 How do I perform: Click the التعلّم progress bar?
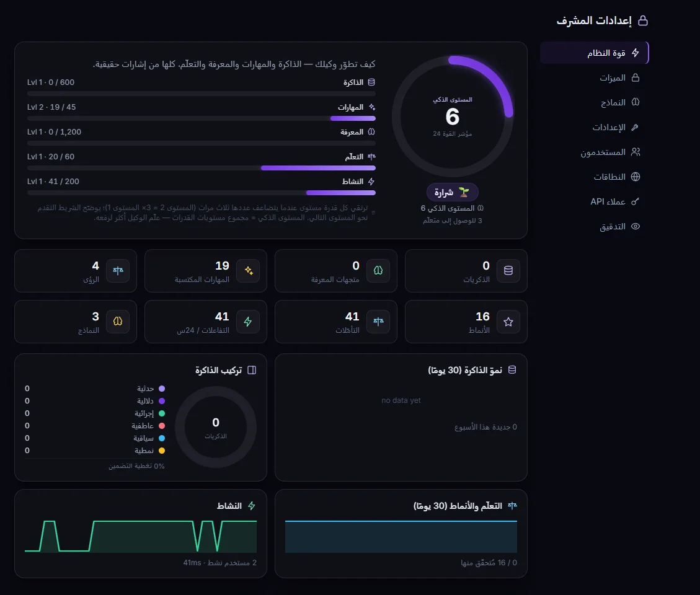point(202,168)
